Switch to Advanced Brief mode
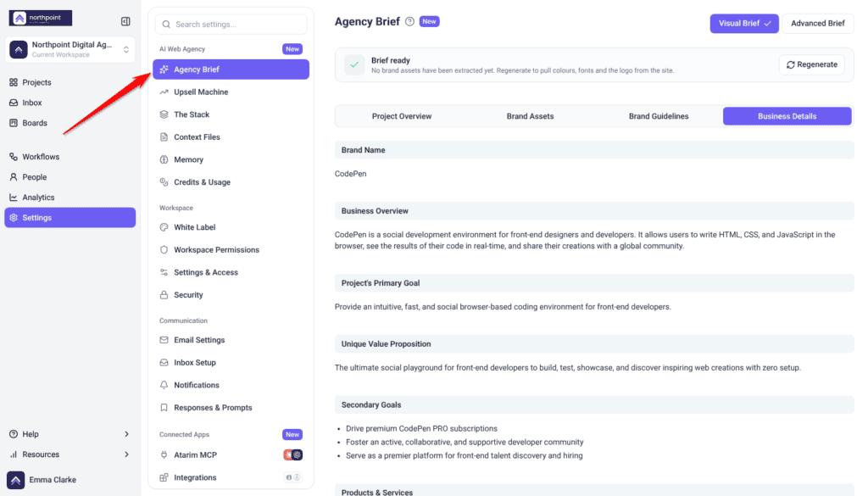 click(818, 23)
